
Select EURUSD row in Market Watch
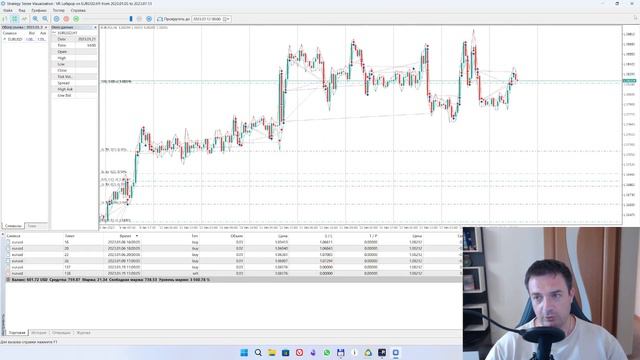pos(24,39)
